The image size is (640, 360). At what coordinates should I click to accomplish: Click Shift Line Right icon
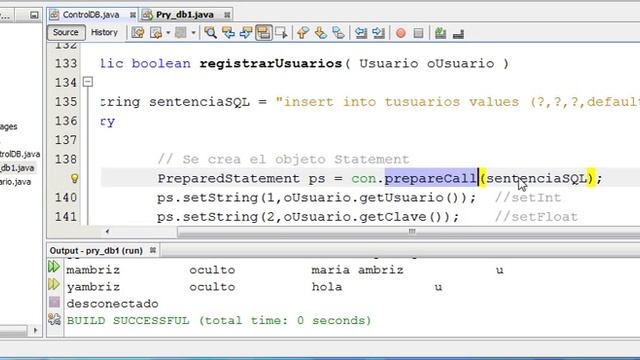pyautogui.click(x=378, y=33)
